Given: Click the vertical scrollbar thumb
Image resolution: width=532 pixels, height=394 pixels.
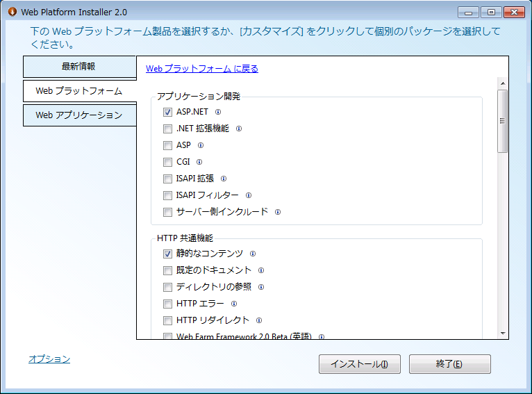Looking at the screenshot, I should click(x=502, y=121).
